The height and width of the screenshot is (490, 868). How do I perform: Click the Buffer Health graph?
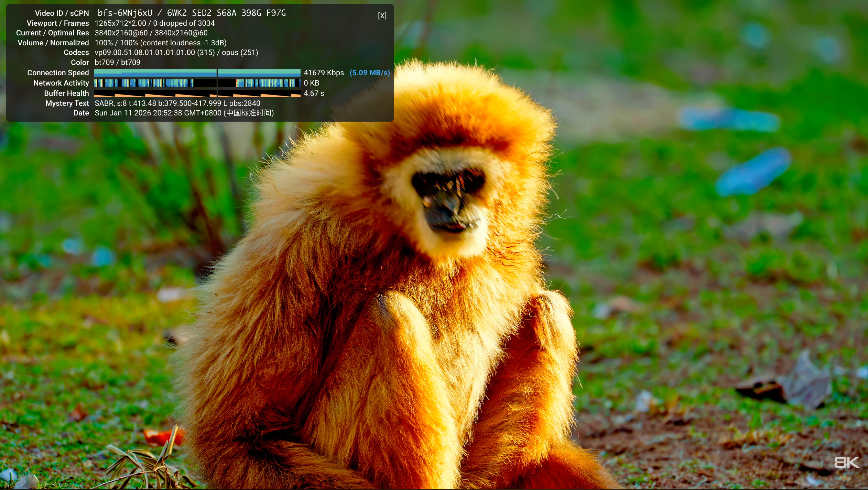point(197,93)
